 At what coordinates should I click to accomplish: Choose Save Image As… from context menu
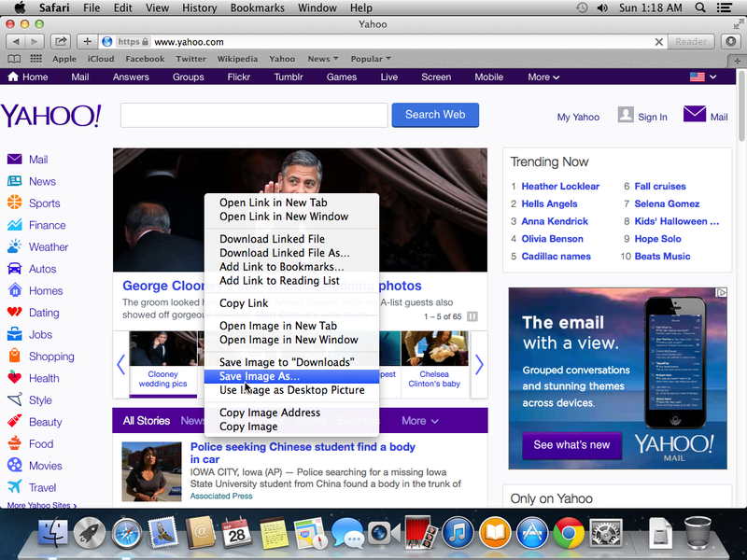[291, 376]
